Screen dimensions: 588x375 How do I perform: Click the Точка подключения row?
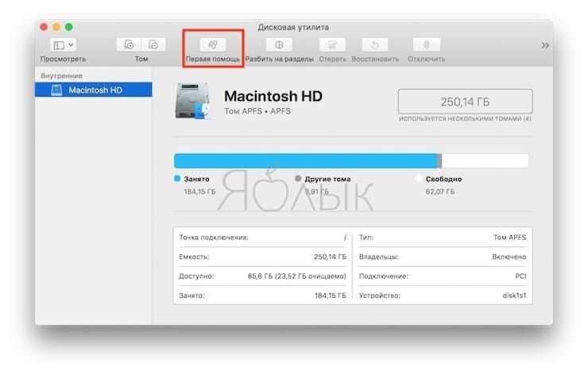262,238
